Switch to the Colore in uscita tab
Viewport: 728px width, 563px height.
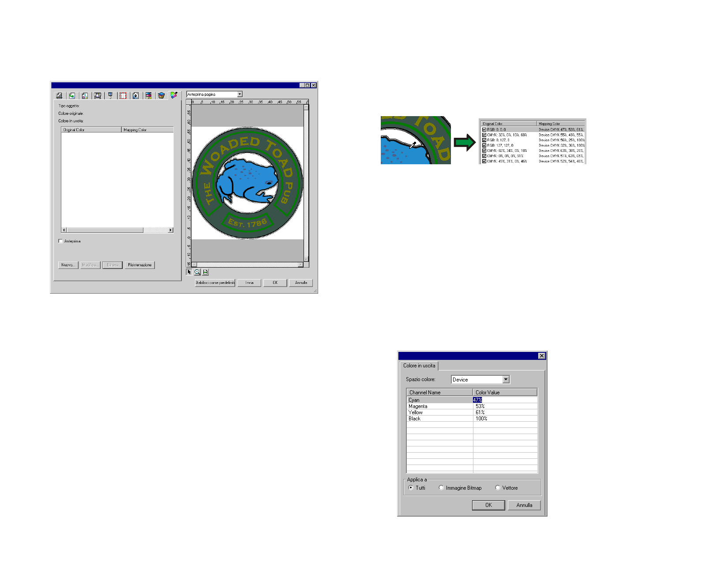pyautogui.click(x=419, y=366)
